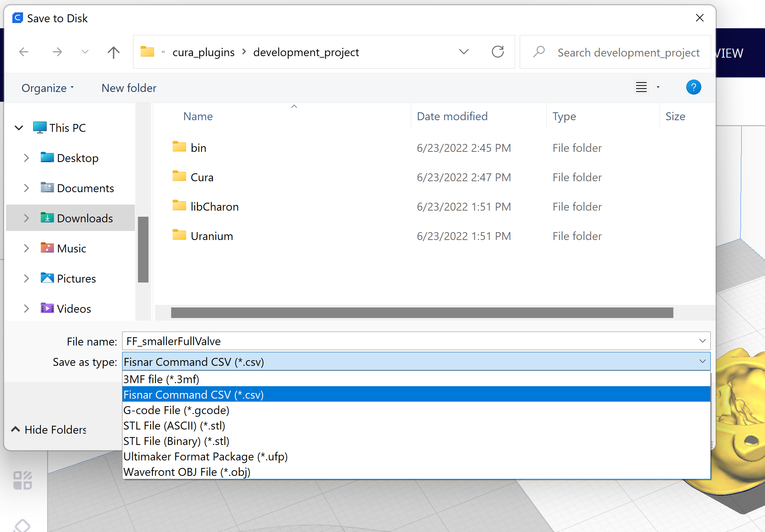Edit the File name field
The height and width of the screenshot is (532, 765).
411,341
